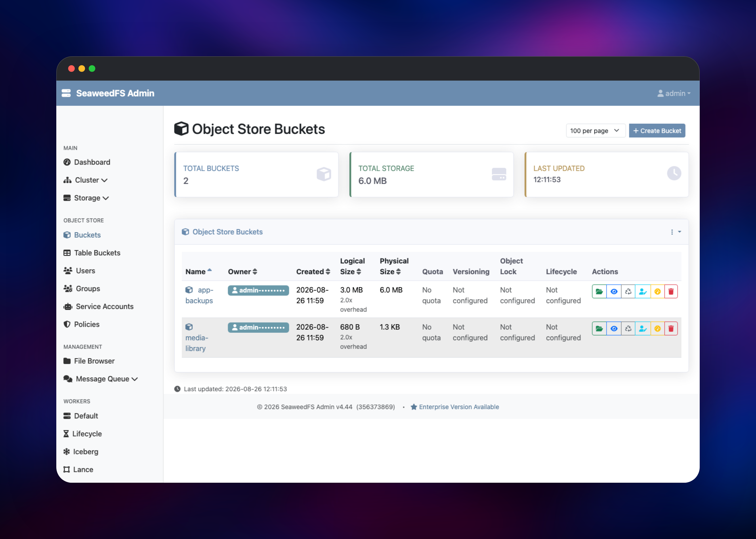Open the Iceberg workers page
Image resolution: width=756 pixels, height=539 pixels.
81,451
